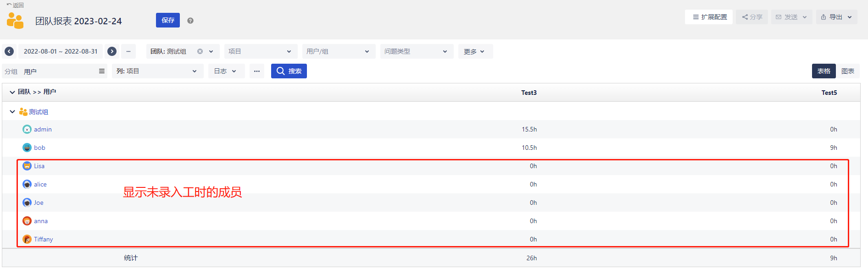Viewport: 868px width, 274px height.
Task: Click the 返回 back link
Action: (x=16, y=5)
